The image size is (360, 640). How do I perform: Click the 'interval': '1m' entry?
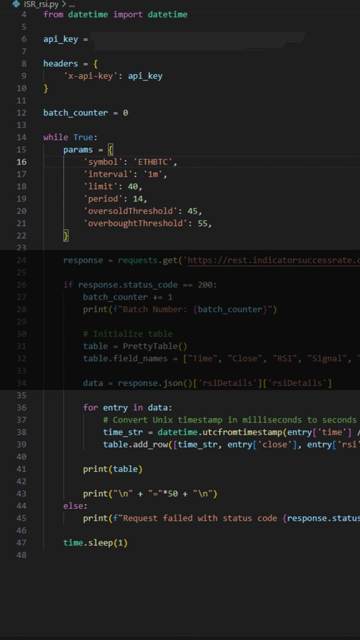(125, 174)
